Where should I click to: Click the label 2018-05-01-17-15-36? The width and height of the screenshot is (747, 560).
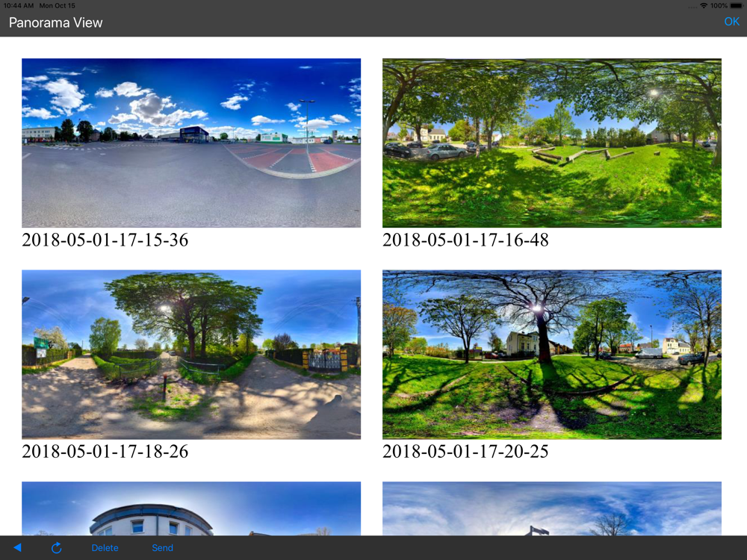coord(105,240)
